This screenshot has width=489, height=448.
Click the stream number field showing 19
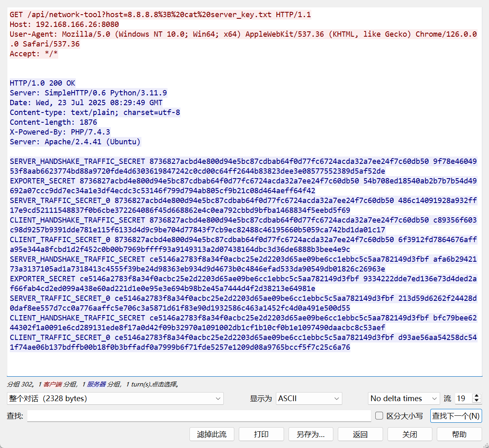coord(463,398)
